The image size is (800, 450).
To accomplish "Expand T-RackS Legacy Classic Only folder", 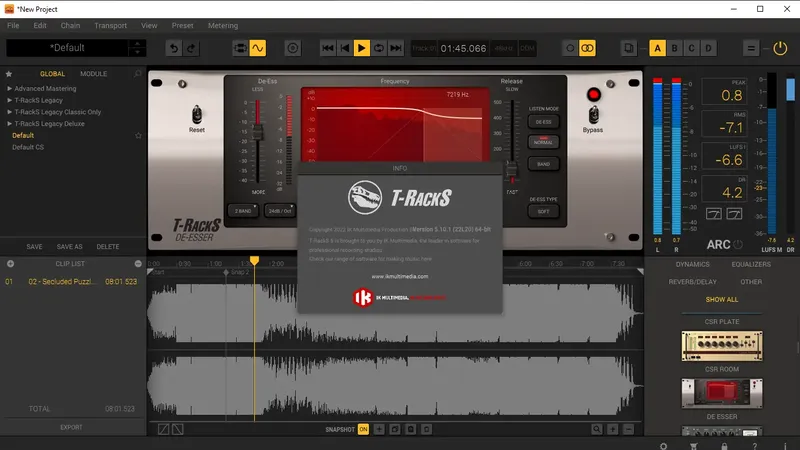I will click(9, 112).
